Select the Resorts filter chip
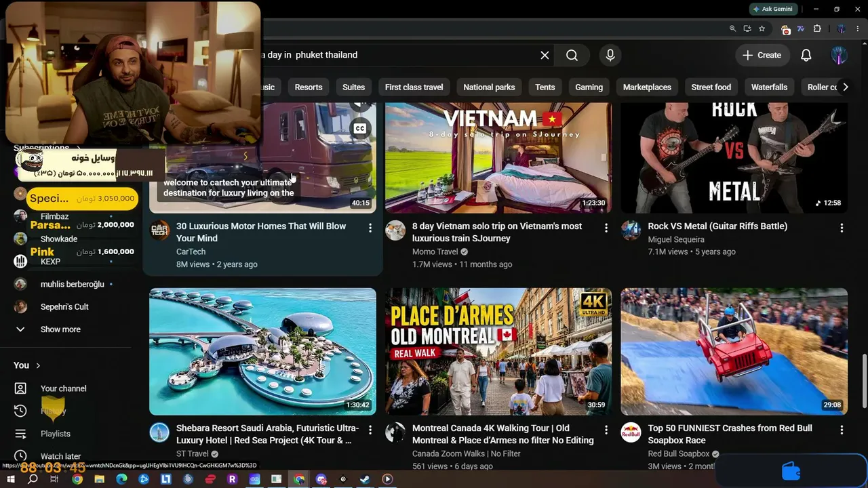 tap(309, 87)
